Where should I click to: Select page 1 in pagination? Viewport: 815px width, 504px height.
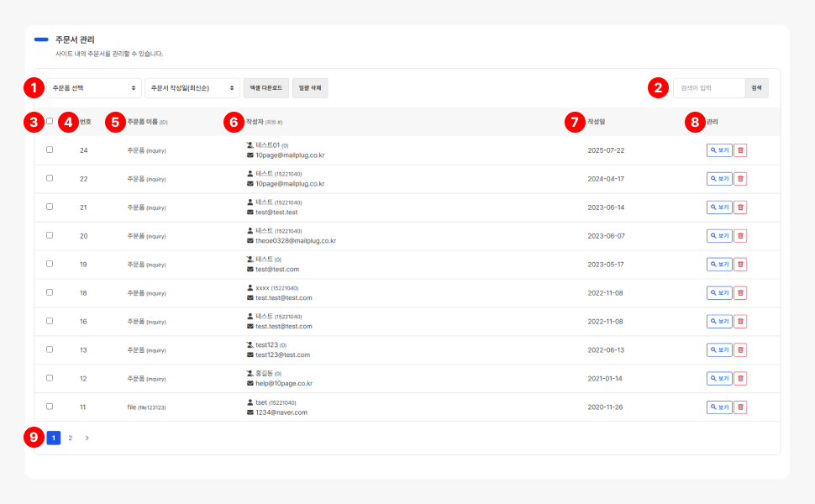(x=54, y=438)
